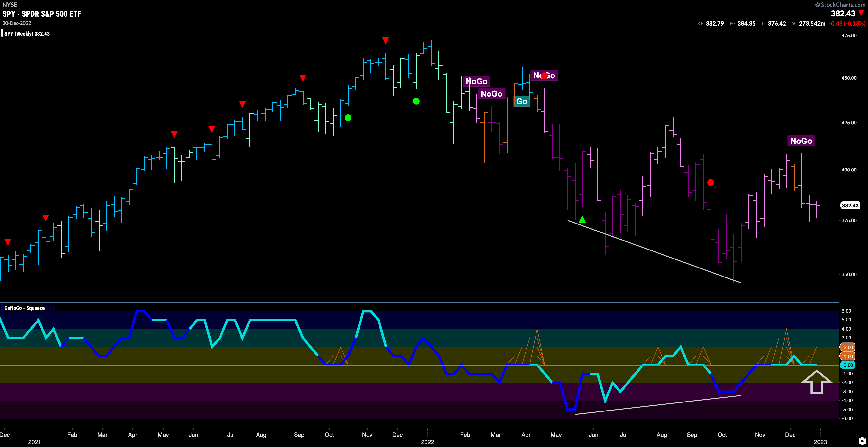The height and width of the screenshot is (447, 868).
Task: Click the NoGo label containing a red dot
Action: click(x=544, y=75)
